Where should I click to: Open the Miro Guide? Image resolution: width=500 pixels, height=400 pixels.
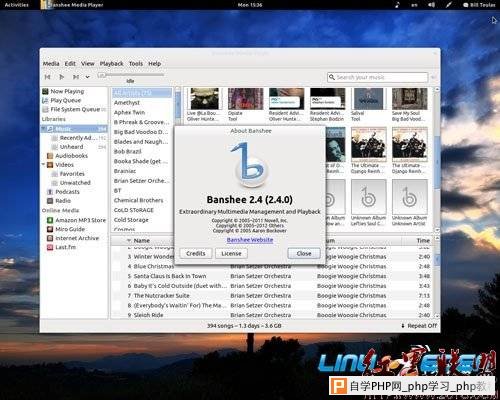70,229
